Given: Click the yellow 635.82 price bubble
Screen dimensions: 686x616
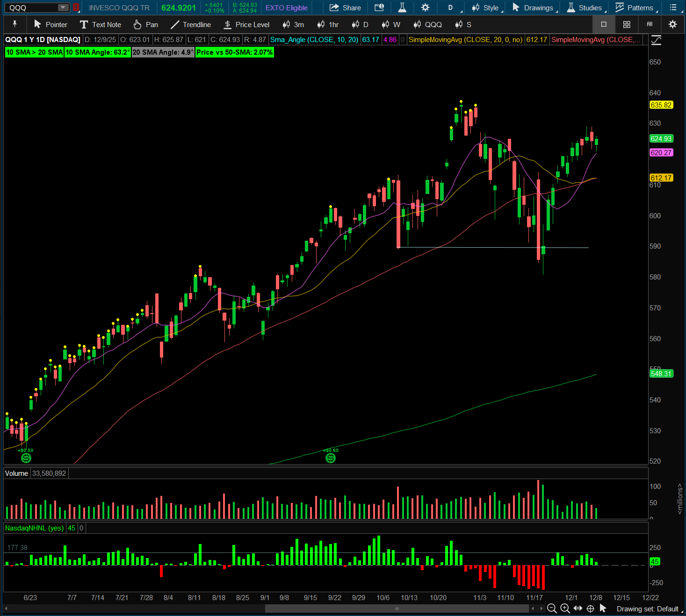Looking at the screenshot, I should pos(661,105).
